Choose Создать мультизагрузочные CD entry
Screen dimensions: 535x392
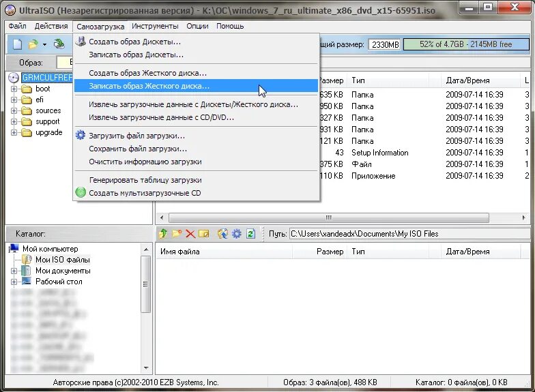pos(197,193)
